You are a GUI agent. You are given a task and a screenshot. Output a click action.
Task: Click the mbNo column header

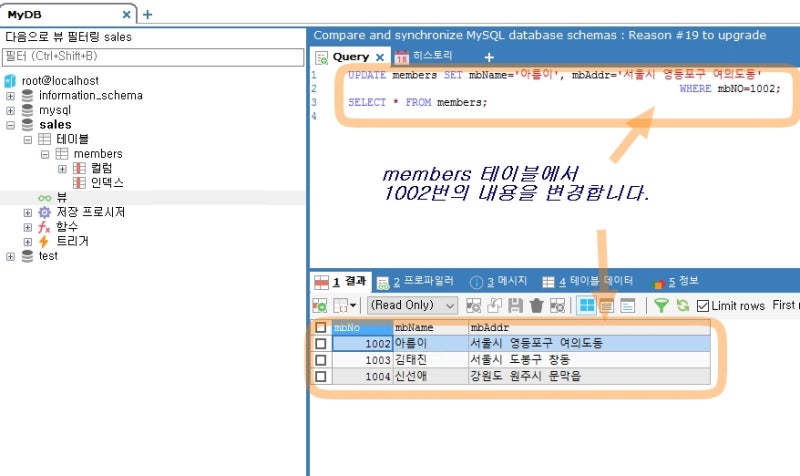[362, 328]
